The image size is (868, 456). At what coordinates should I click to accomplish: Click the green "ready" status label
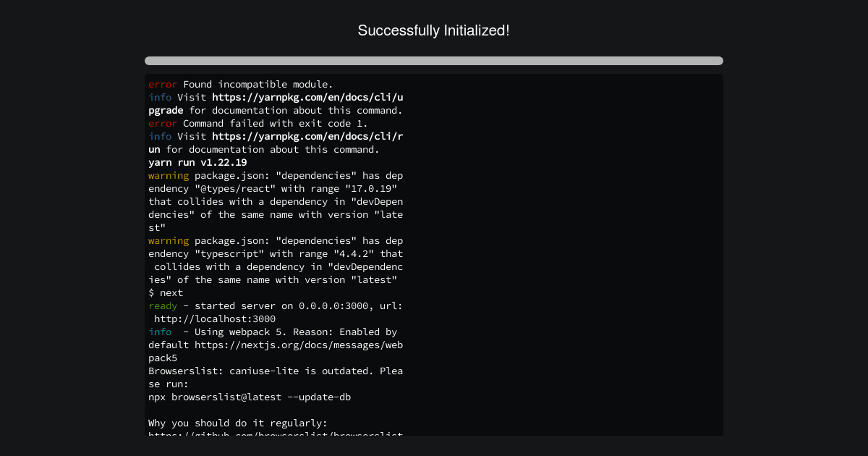click(x=163, y=305)
